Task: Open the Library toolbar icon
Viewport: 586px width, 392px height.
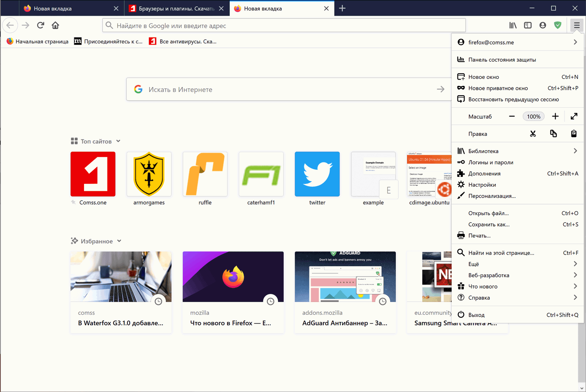Action: (x=513, y=25)
